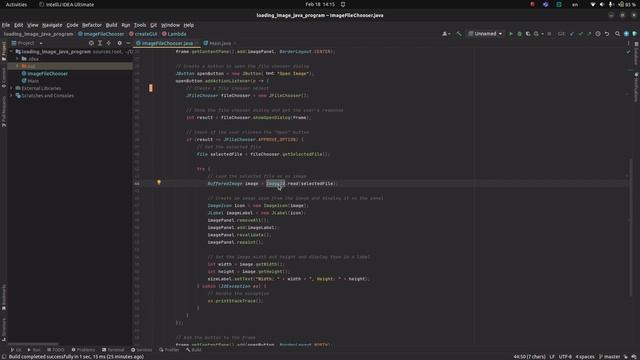Open the Tools menu

coord(140,25)
